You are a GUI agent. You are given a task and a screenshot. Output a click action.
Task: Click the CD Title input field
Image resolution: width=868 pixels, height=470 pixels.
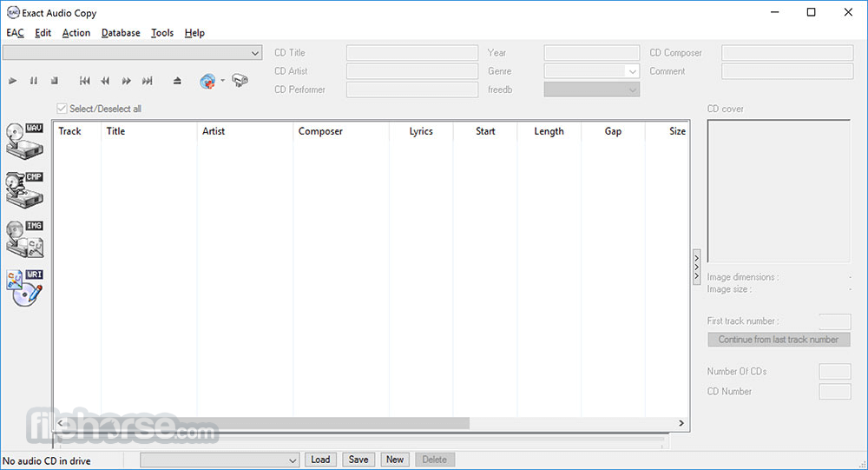pos(412,53)
